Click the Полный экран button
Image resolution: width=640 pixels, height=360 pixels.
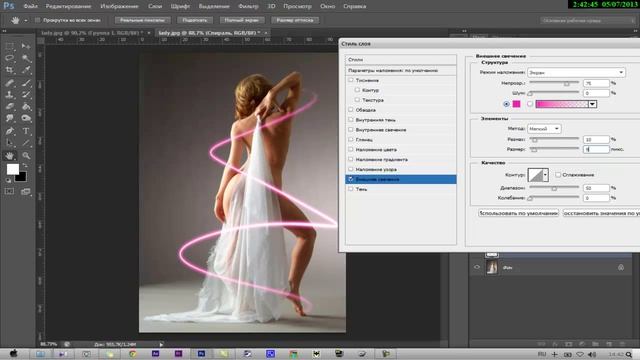tap(242, 20)
